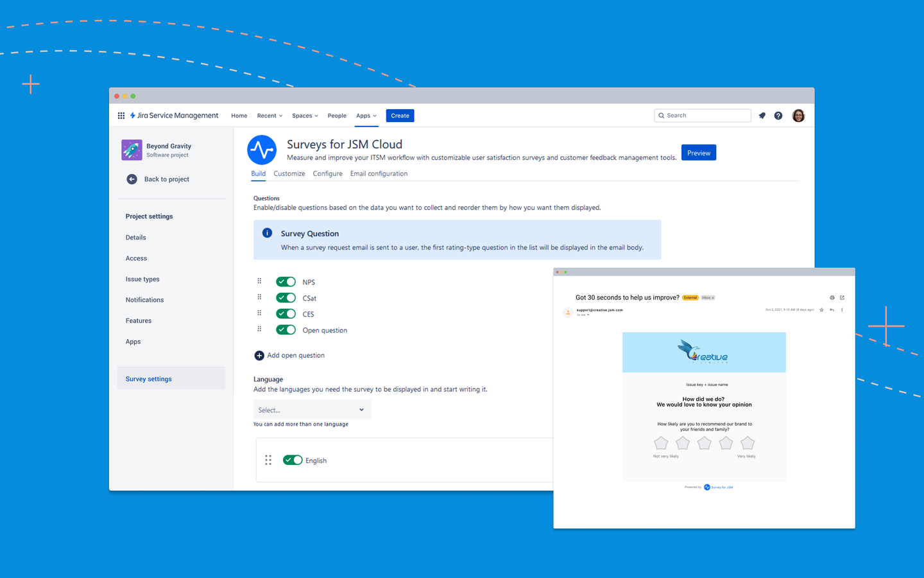924x578 pixels.
Task: Click the Jira Service Management logo
Action: click(x=174, y=116)
